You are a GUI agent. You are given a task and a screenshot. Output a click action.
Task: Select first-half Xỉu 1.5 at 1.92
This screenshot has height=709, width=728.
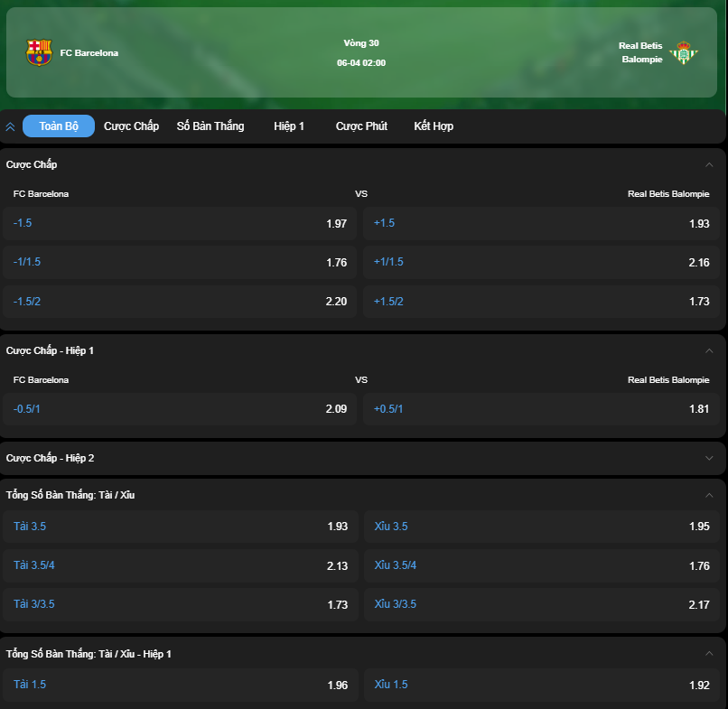pyautogui.click(x=542, y=685)
